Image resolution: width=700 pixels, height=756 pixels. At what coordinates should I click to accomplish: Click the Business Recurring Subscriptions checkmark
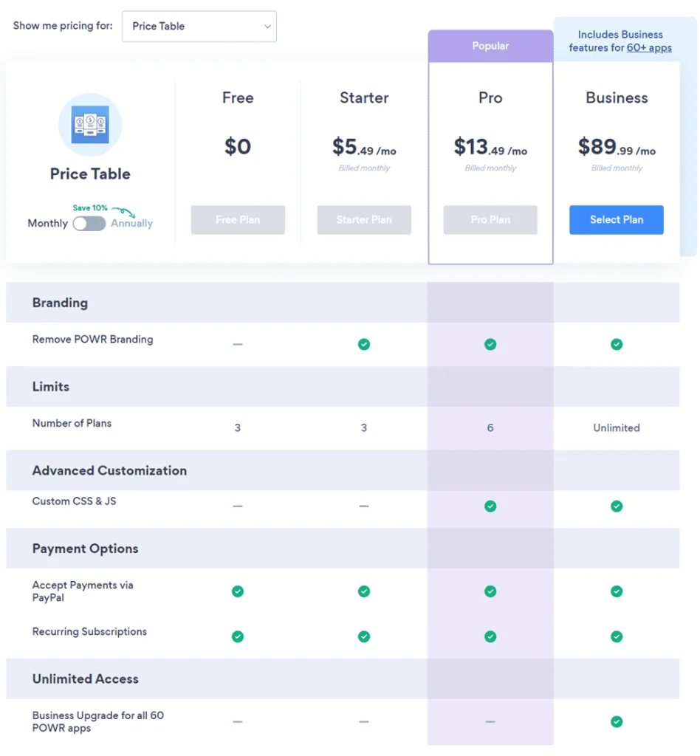(617, 636)
